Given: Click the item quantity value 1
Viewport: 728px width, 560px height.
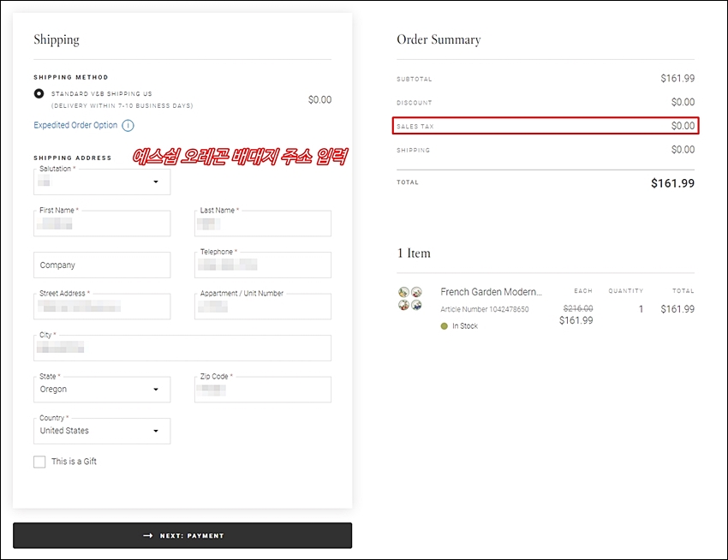Looking at the screenshot, I should [x=641, y=309].
